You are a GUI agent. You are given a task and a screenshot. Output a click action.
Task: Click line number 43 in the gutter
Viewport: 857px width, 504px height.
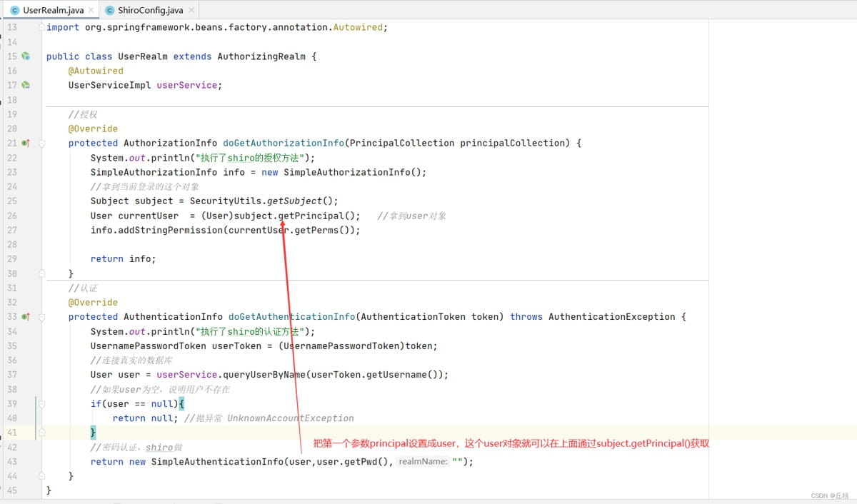point(11,461)
